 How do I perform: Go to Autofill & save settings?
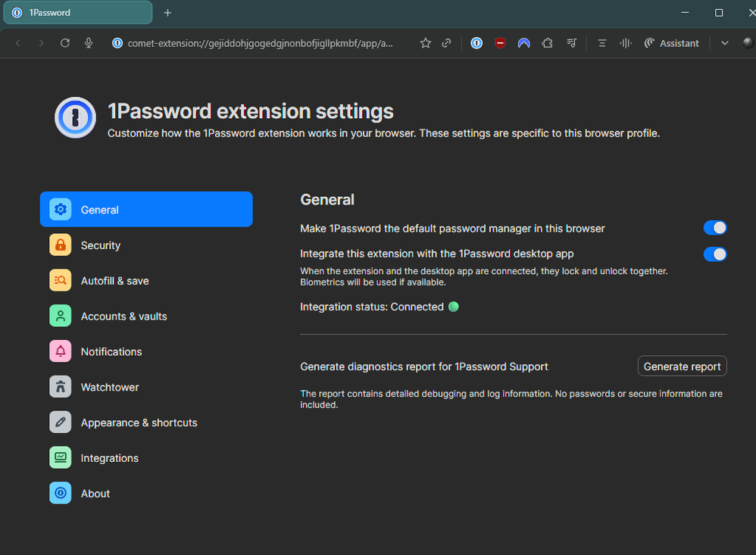pos(114,281)
